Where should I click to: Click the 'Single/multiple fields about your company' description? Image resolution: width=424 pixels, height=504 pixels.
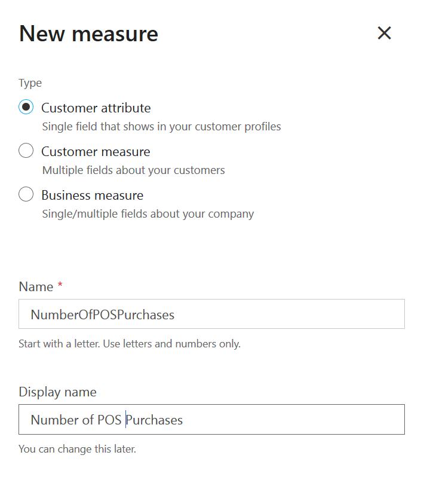pos(148,214)
